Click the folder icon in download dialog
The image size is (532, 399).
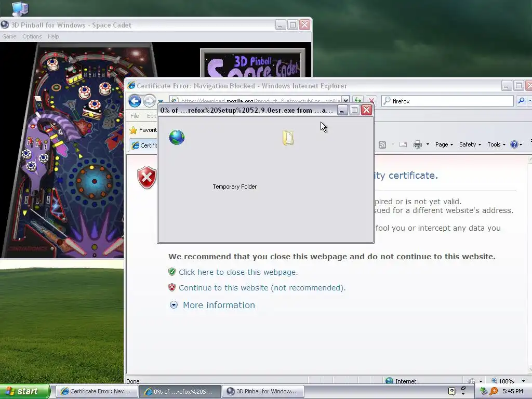click(288, 138)
